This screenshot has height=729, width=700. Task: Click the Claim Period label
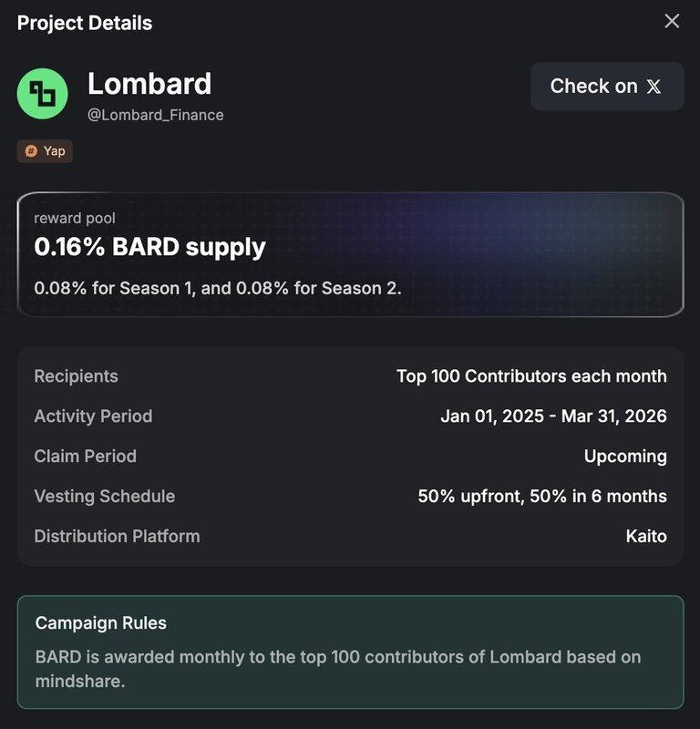pos(85,457)
